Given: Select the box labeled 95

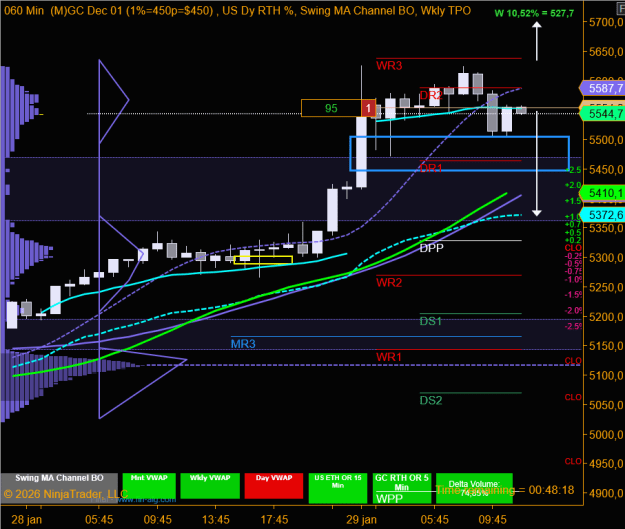Looking at the screenshot, I should (331, 108).
